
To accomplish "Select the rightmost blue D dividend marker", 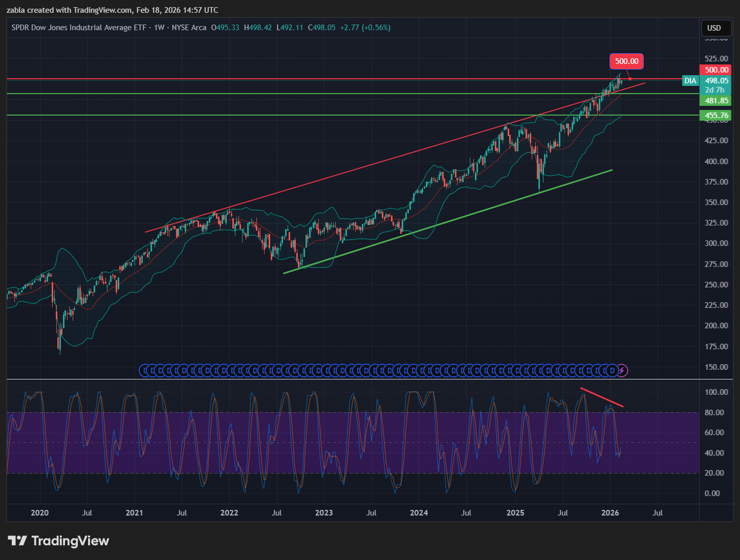I will (613, 370).
